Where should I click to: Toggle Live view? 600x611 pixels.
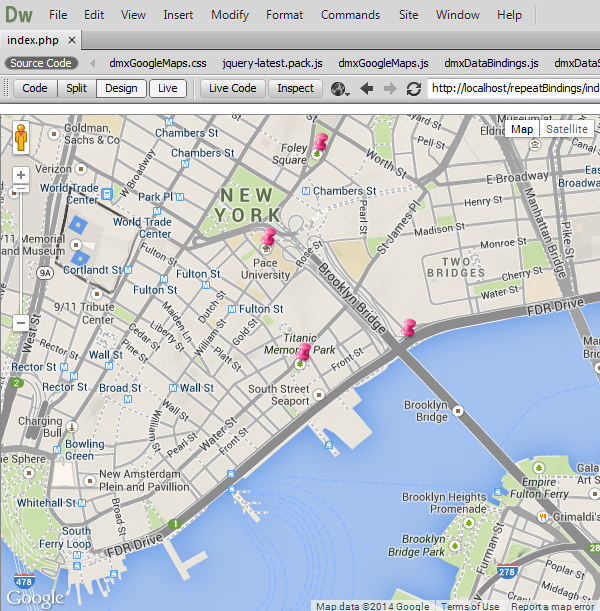coord(168,88)
